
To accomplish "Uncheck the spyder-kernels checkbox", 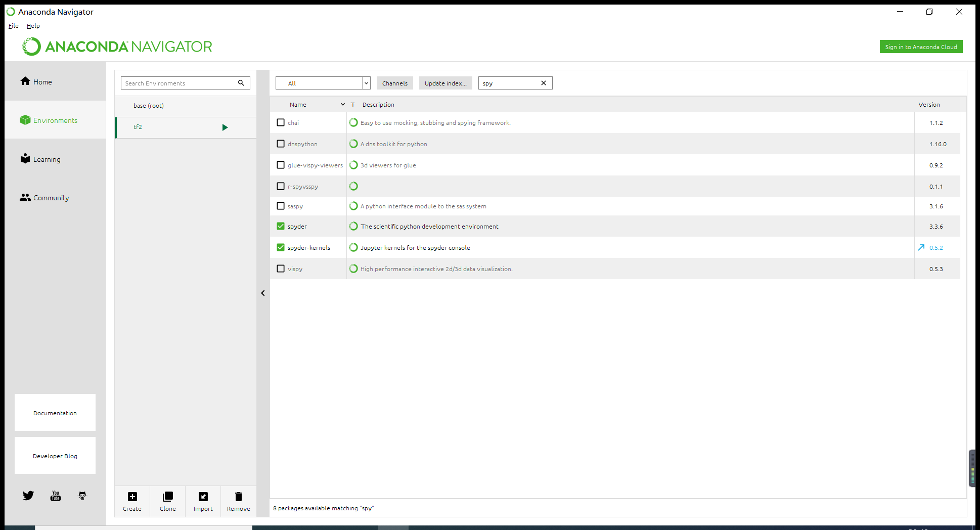I will pos(281,247).
